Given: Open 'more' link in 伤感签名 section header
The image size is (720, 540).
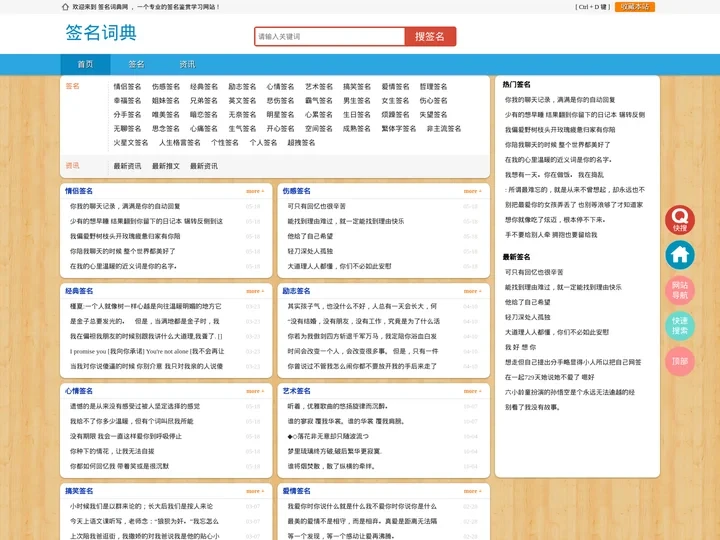Looking at the screenshot, I should pyautogui.click(x=472, y=191).
